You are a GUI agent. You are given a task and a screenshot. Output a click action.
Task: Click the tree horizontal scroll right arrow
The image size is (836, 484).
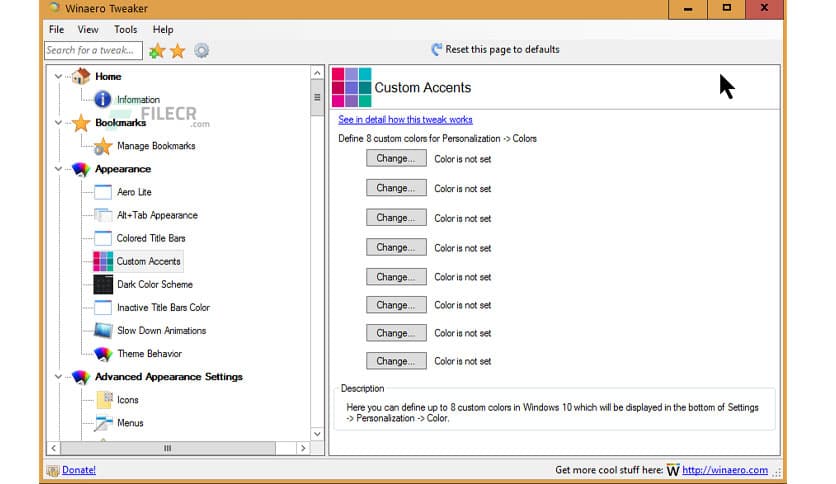tap(303, 448)
